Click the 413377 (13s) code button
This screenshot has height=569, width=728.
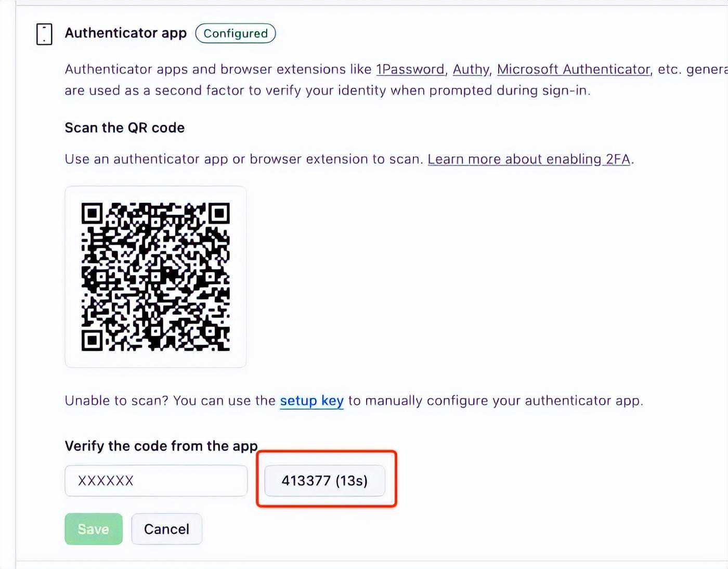324,481
